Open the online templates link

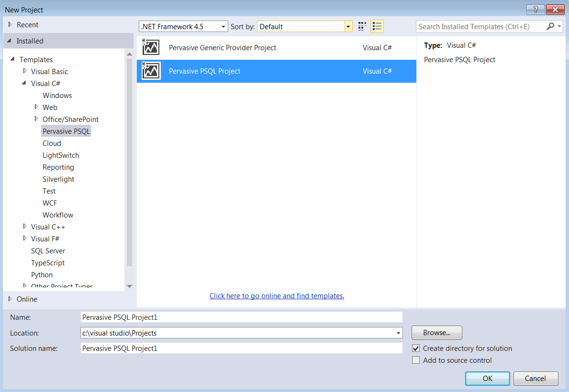277,296
